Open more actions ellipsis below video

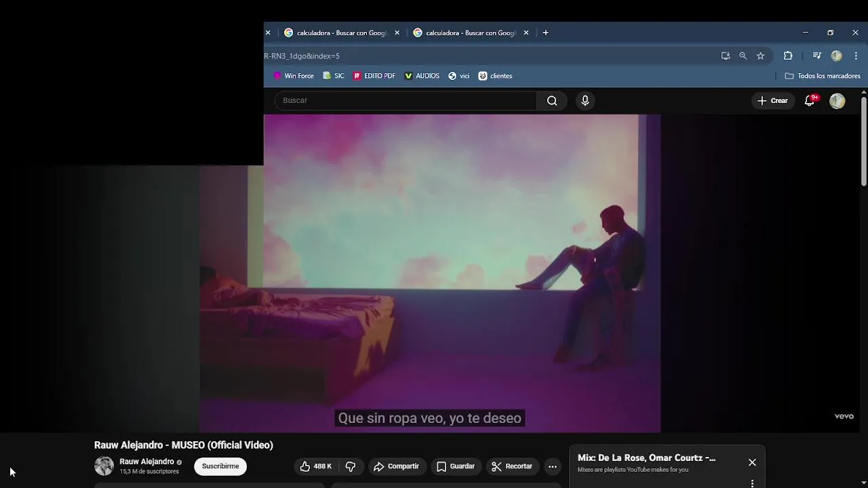point(553,466)
